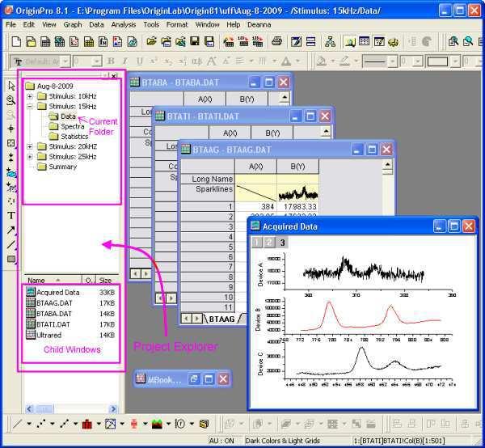Image resolution: width=485 pixels, height=448 pixels.
Task: Open the Tools menu
Action: click(x=151, y=24)
